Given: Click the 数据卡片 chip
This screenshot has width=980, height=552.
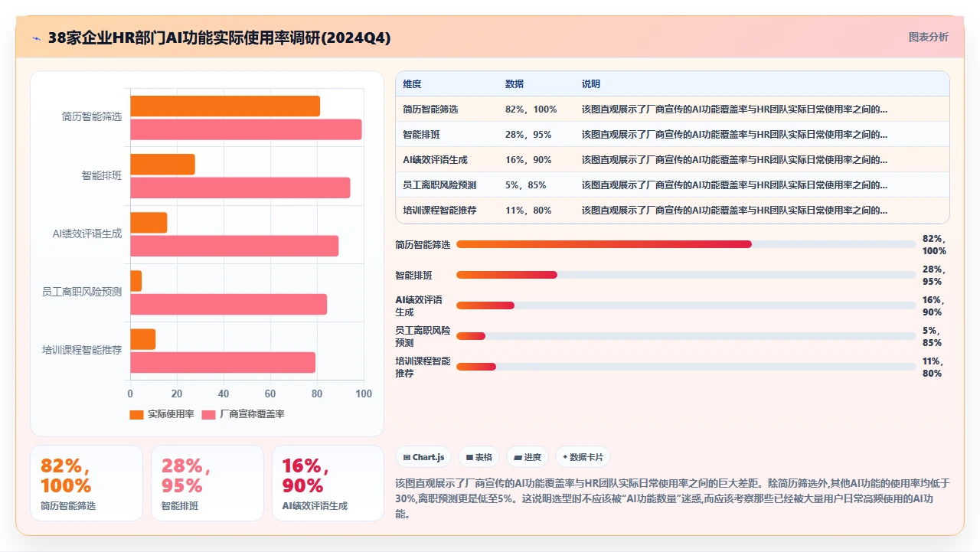Looking at the screenshot, I should [x=583, y=457].
